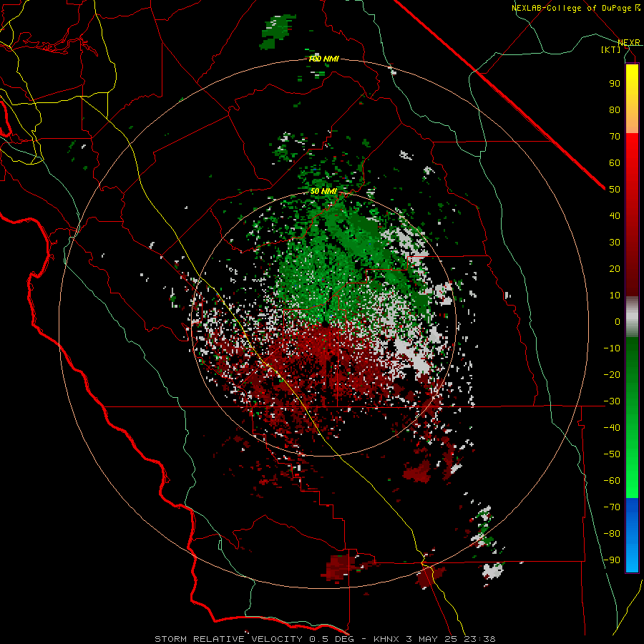
Task: Click the 0 knot scale value
Action: point(618,321)
